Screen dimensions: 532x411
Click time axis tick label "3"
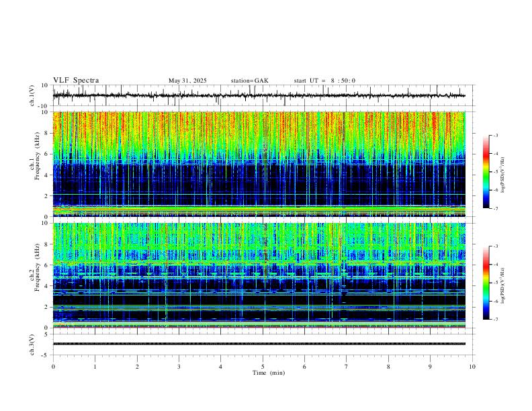(x=179, y=367)
